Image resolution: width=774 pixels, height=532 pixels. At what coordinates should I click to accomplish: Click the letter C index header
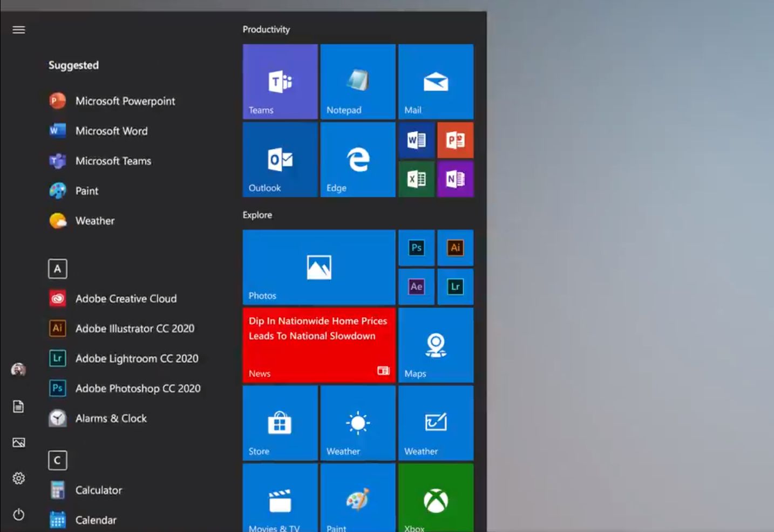[58, 460]
